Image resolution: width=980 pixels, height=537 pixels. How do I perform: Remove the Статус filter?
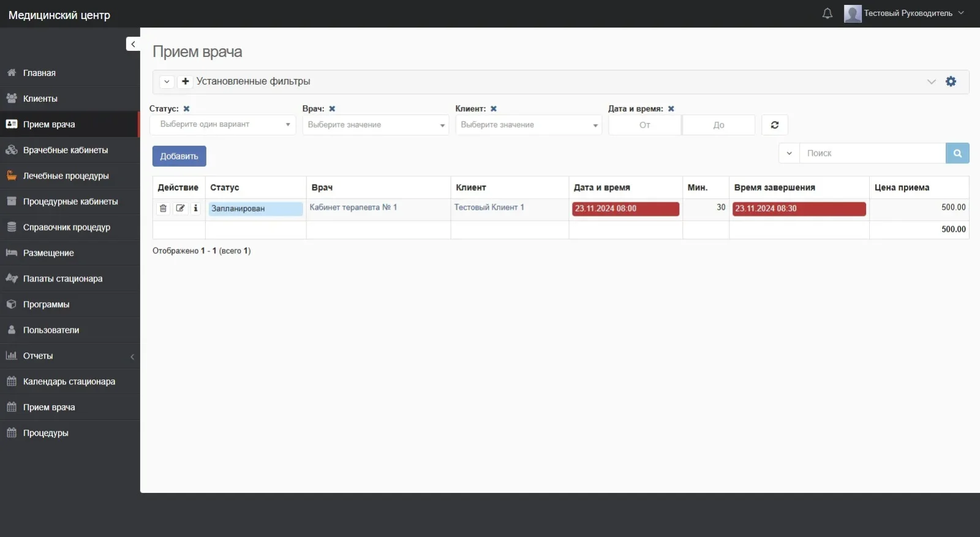coord(186,109)
